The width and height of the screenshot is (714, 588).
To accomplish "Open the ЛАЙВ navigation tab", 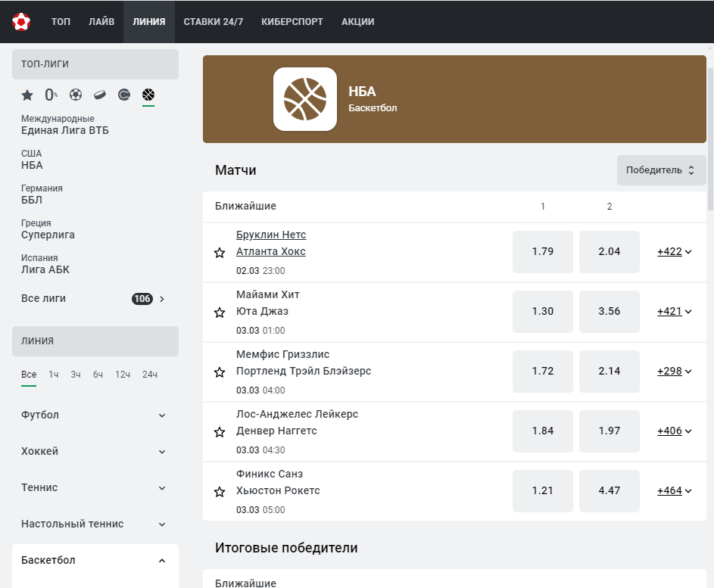I will pyautogui.click(x=101, y=22).
